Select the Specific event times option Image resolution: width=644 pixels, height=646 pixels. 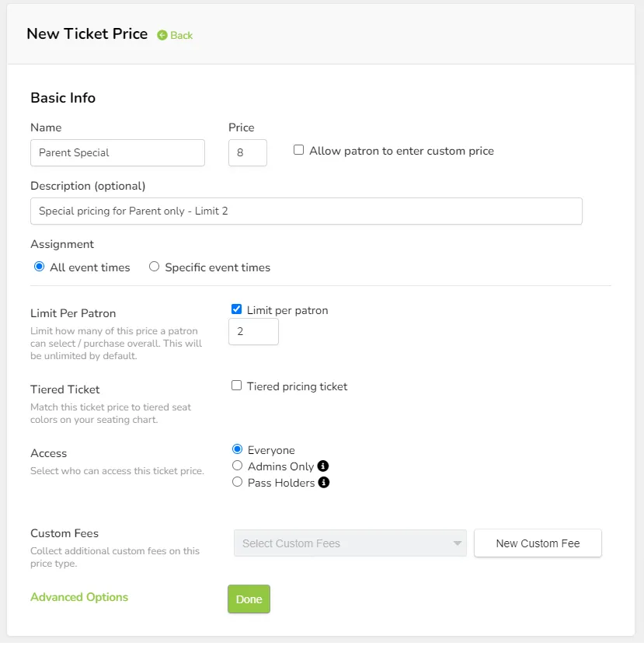click(154, 267)
